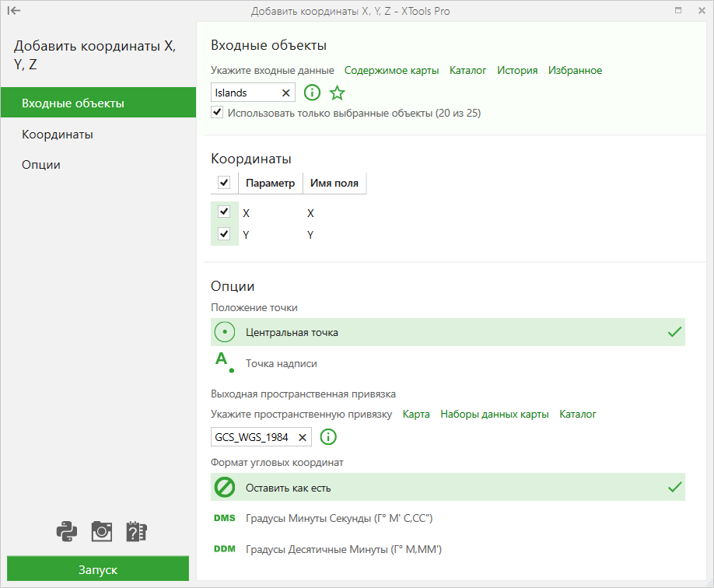
Task: Click field name cell Y
Action: tap(310, 235)
